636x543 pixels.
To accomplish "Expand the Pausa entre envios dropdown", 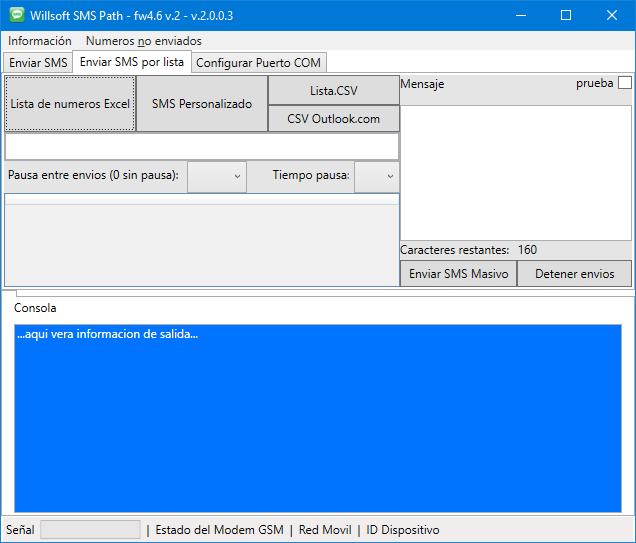I will pos(217,176).
